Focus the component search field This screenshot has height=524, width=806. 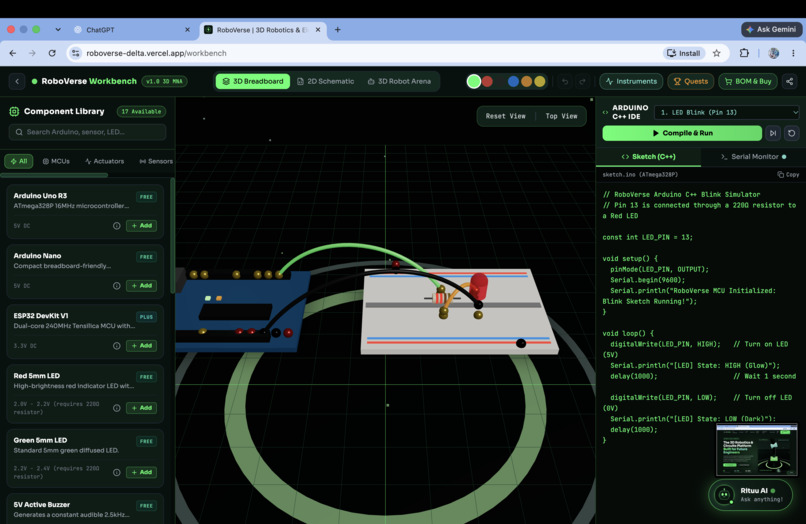click(x=87, y=132)
